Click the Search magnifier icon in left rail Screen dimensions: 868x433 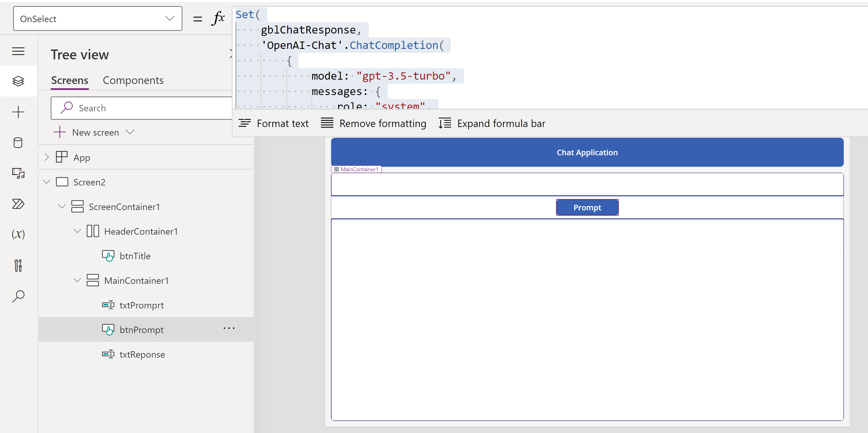18,296
